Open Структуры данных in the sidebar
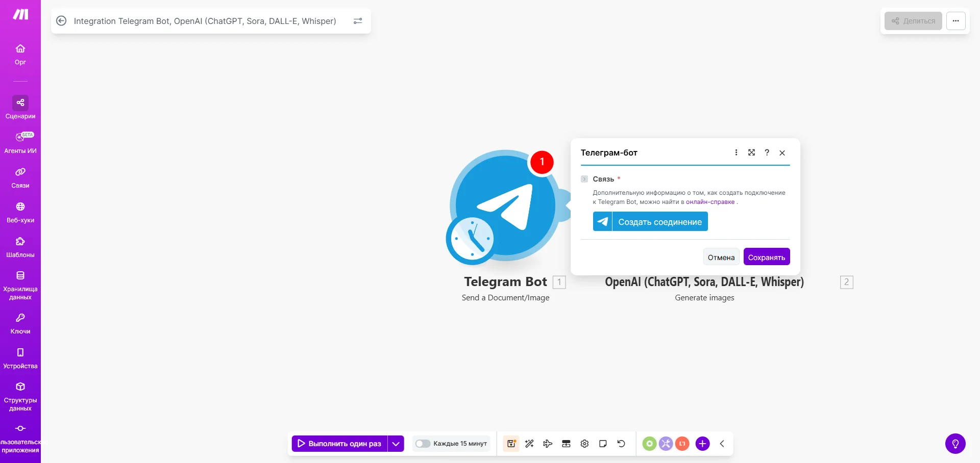 (20, 397)
